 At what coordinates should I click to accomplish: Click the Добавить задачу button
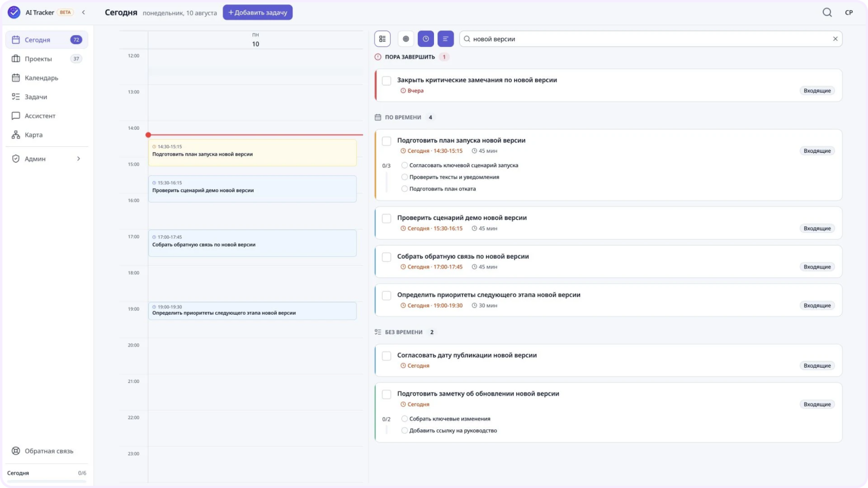(x=258, y=12)
